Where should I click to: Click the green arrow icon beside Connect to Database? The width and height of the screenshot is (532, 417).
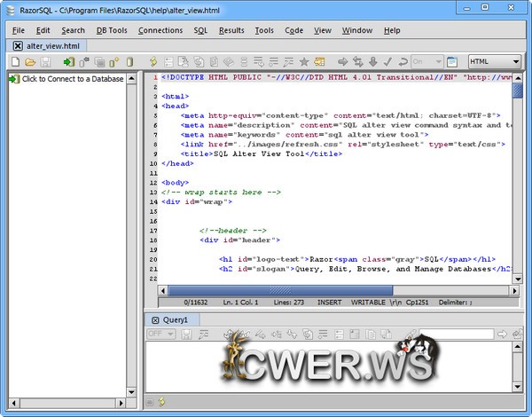14,79
